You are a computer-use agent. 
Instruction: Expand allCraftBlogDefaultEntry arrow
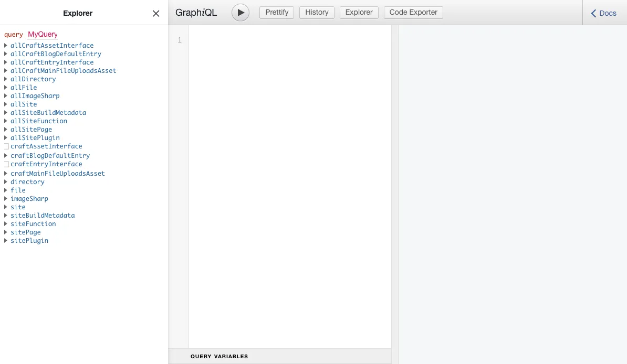point(6,54)
